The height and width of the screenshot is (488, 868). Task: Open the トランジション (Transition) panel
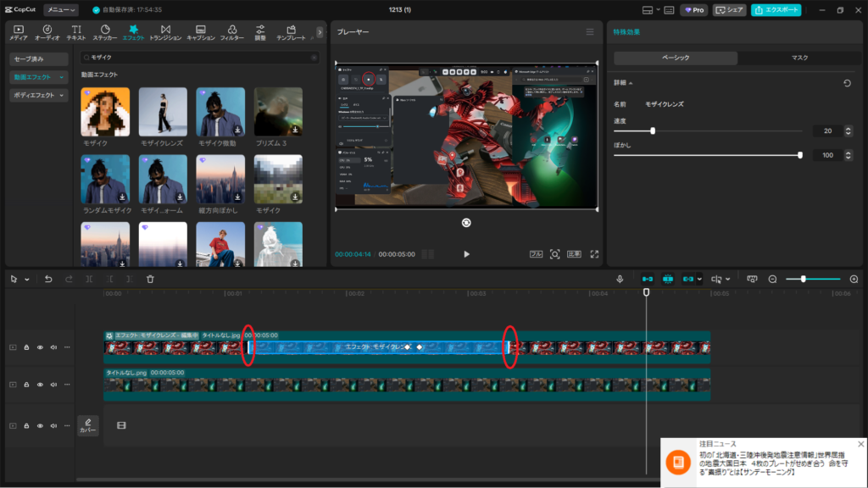tap(165, 32)
